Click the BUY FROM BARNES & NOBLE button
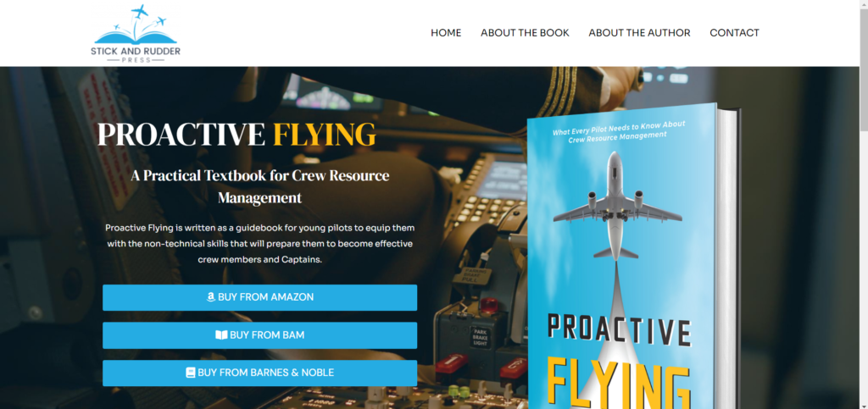 click(x=259, y=373)
